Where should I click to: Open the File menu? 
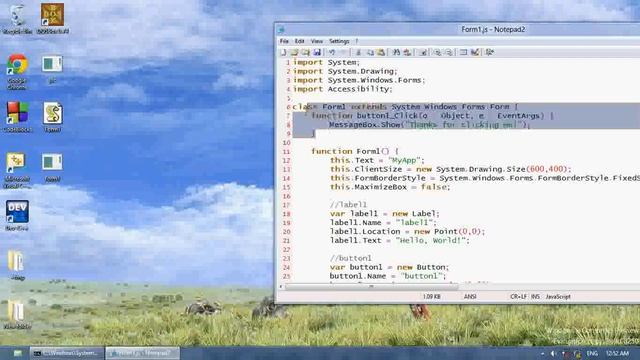[x=284, y=41]
